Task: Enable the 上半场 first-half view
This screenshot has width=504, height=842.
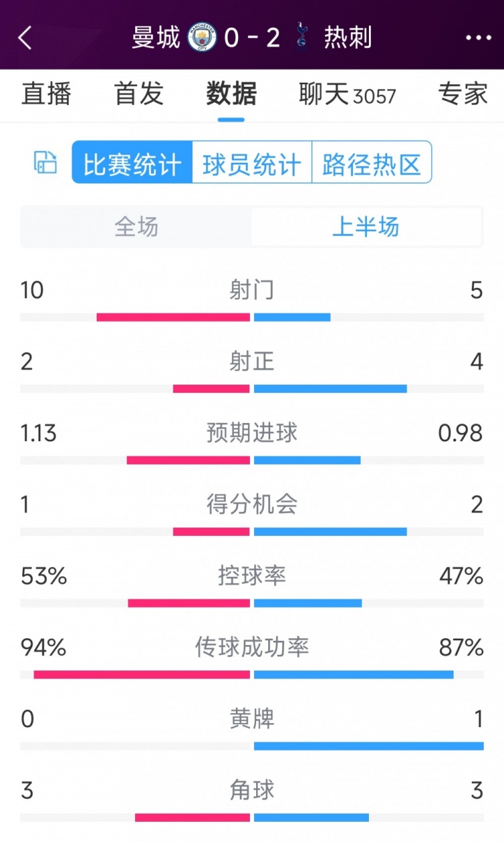Action: 368,228
